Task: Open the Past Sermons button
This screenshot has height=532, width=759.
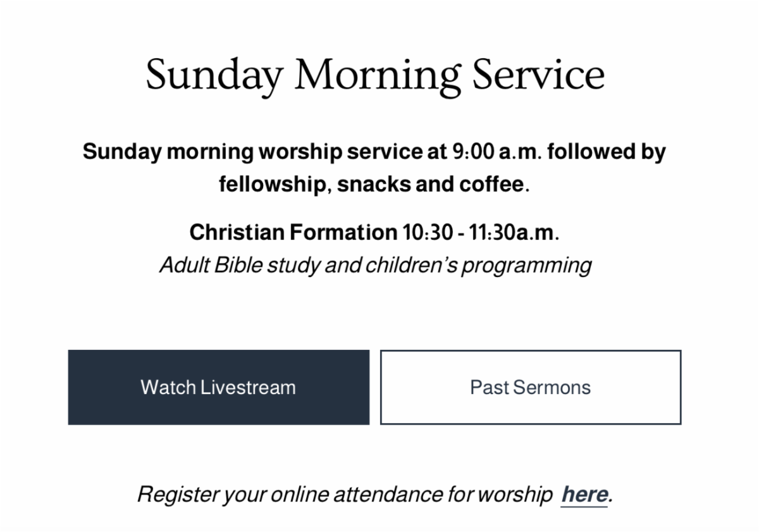Action: click(x=531, y=387)
